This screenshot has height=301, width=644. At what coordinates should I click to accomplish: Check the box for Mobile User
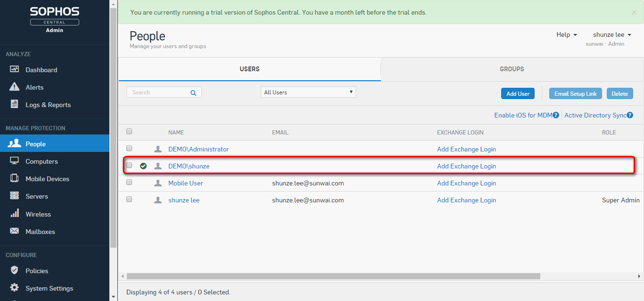pos(129,182)
